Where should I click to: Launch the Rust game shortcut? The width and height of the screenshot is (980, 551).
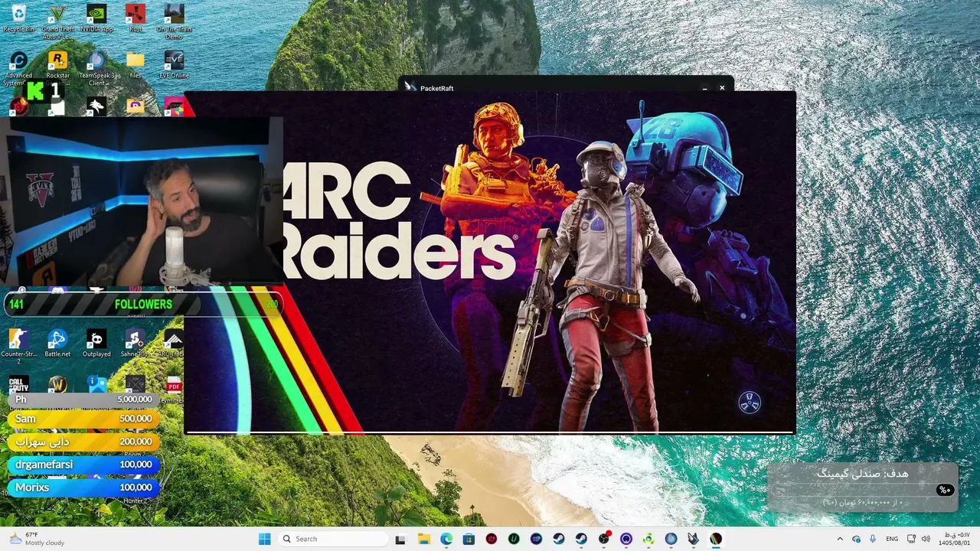click(135, 19)
